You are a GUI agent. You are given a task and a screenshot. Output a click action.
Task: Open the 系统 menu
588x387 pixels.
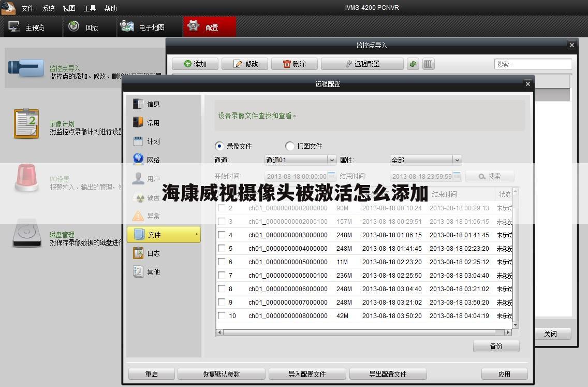pyautogui.click(x=48, y=8)
